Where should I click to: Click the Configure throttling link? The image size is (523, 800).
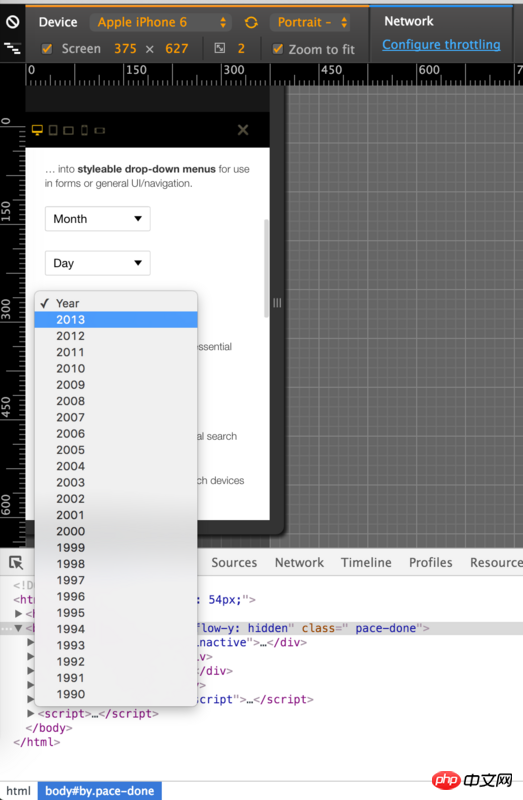(441, 45)
